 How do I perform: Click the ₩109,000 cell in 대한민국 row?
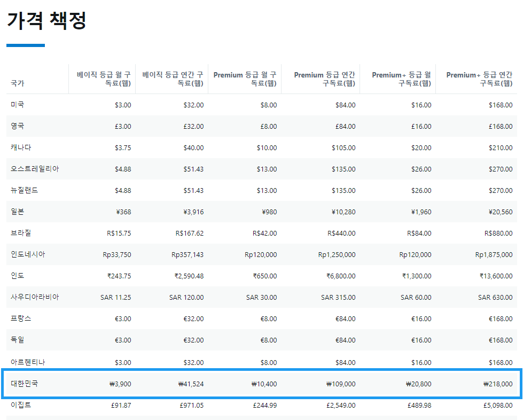pos(341,384)
